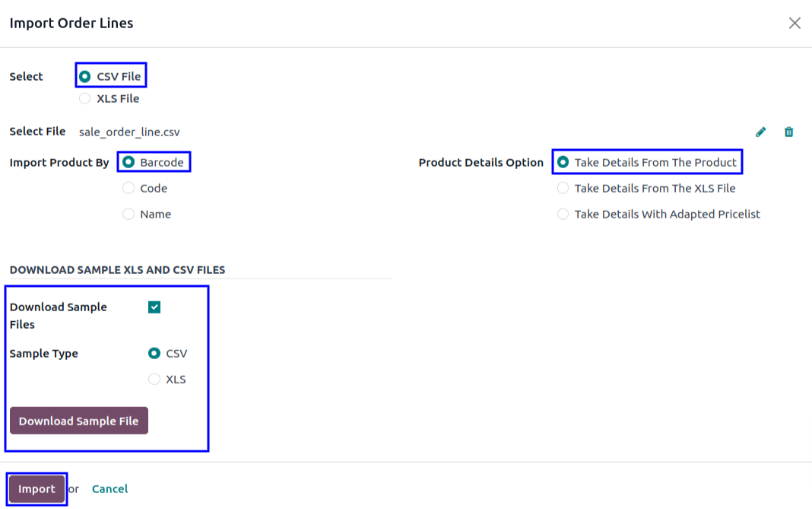Screen dimensions: 812x509
Task: Click the Cancel link
Action: click(x=109, y=488)
